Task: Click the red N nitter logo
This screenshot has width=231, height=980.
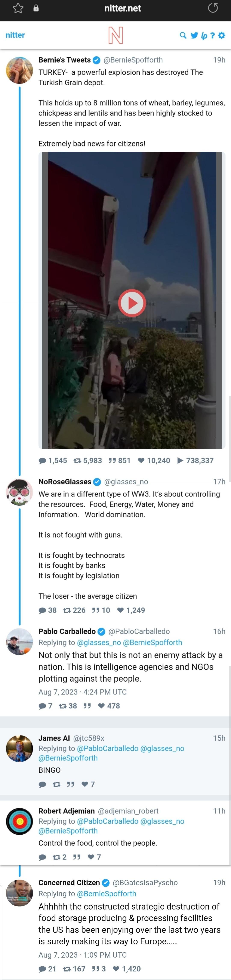Action: pos(115,35)
